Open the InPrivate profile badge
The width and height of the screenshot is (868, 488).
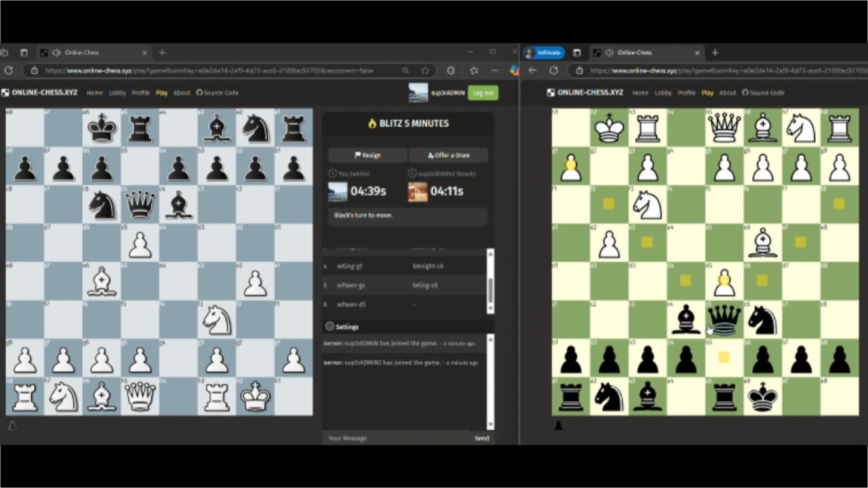point(544,53)
